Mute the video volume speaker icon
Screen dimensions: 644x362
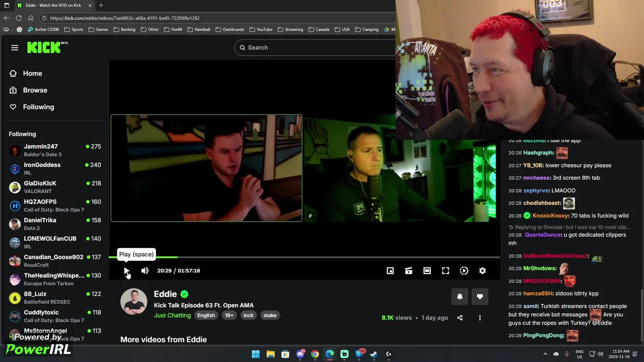pyautogui.click(x=145, y=270)
